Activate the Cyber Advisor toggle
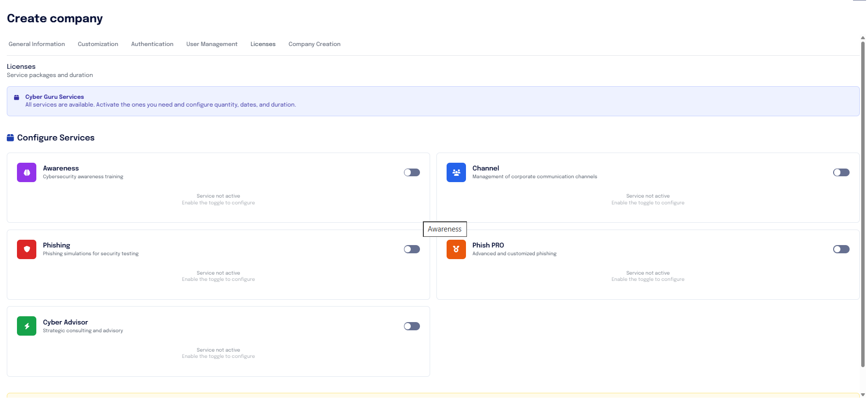The height and width of the screenshot is (417, 868). (x=412, y=326)
